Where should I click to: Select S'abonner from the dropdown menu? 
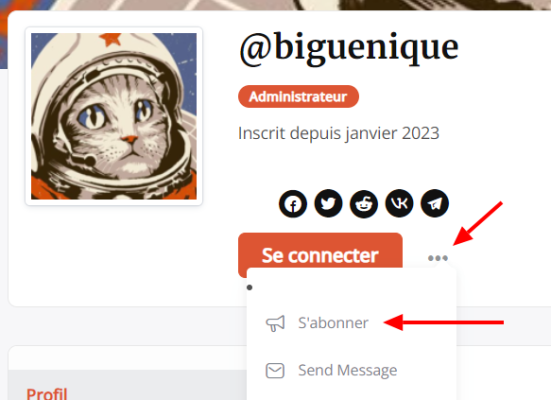click(x=351, y=323)
